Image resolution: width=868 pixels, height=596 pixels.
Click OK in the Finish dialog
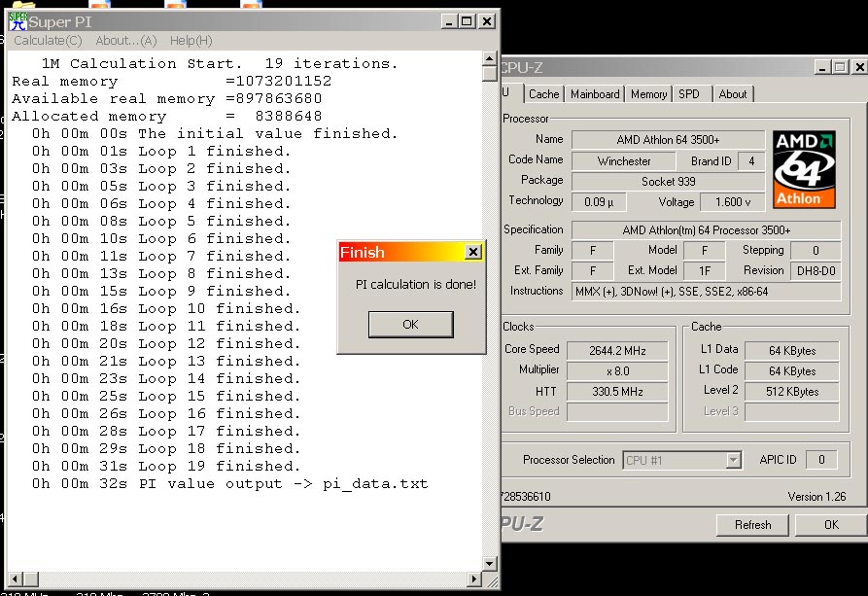tap(411, 325)
